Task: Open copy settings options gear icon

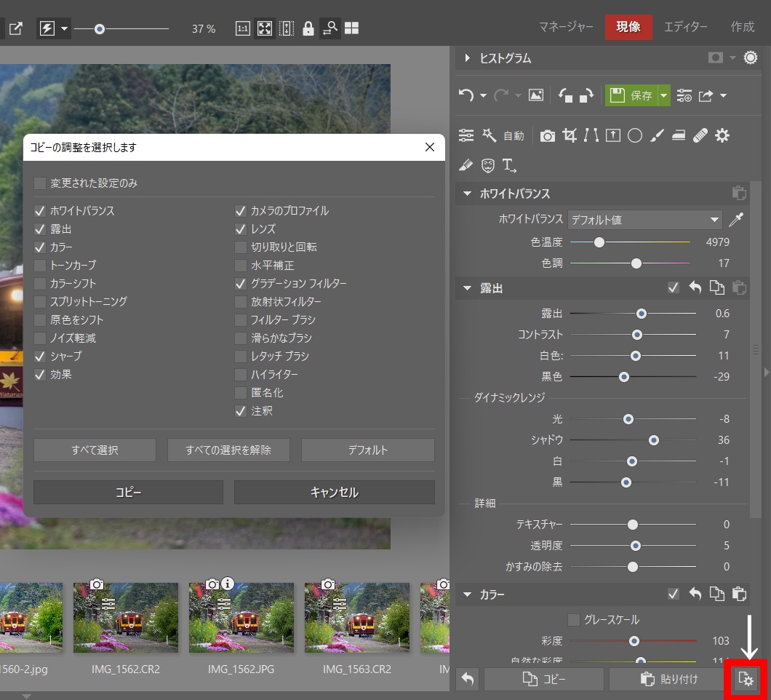Action: pyautogui.click(x=746, y=680)
